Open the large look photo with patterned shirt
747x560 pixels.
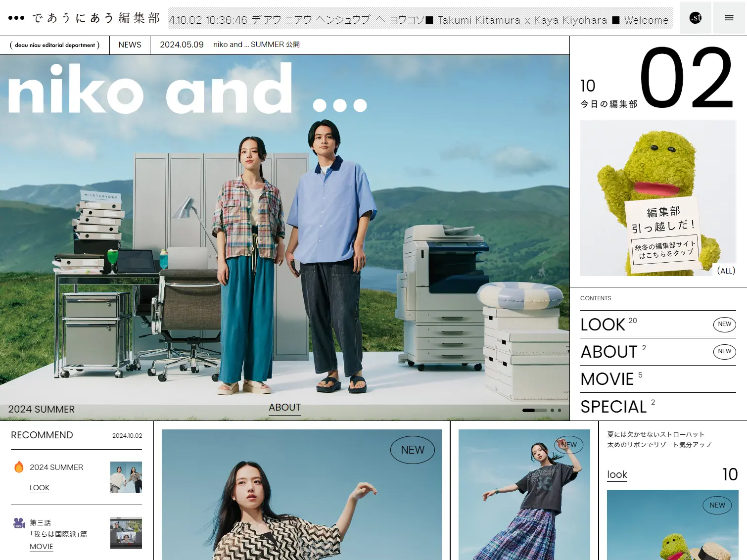coord(302,495)
